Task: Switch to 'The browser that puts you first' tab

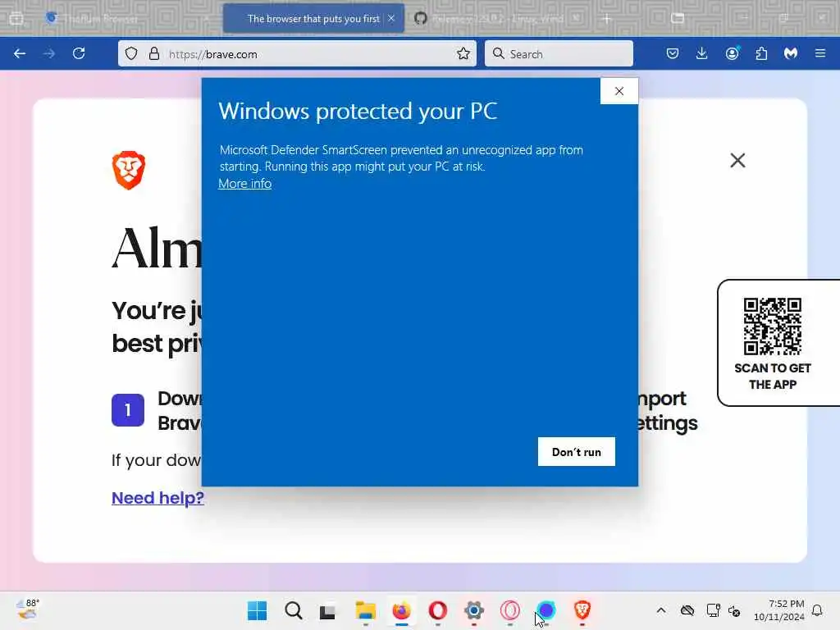Action: pyautogui.click(x=313, y=19)
